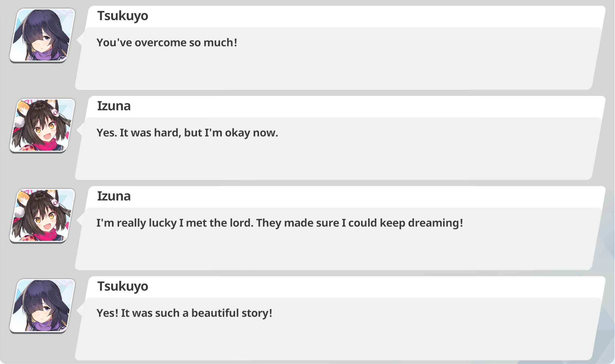Tap Tsukuyo's portrait next to "beautiful story" line
Screen dimensions: 615x364
tap(42, 306)
